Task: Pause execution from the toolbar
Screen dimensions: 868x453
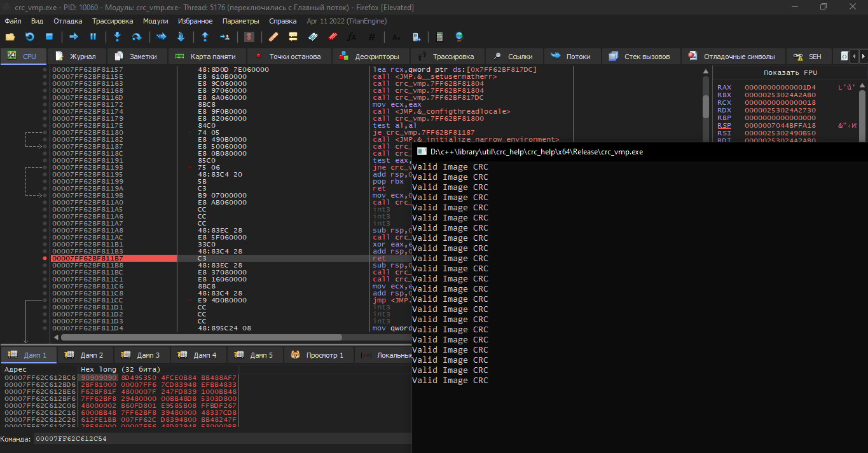Action: tap(93, 37)
